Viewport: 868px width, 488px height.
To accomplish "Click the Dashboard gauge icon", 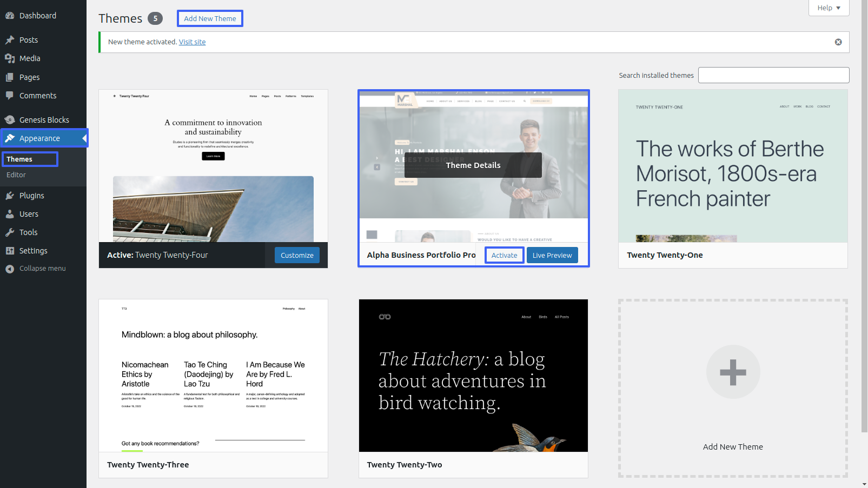I will pyautogui.click(x=10, y=16).
